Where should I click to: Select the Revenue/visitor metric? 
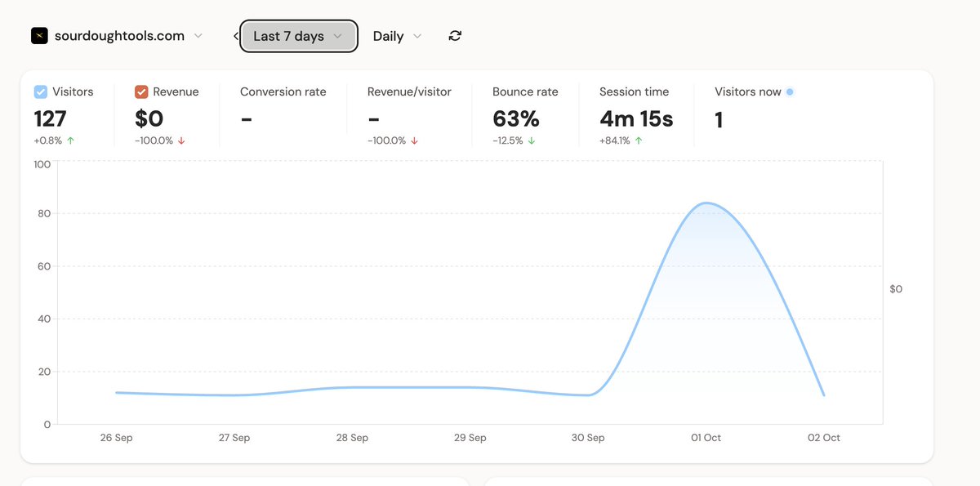click(409, 91)
